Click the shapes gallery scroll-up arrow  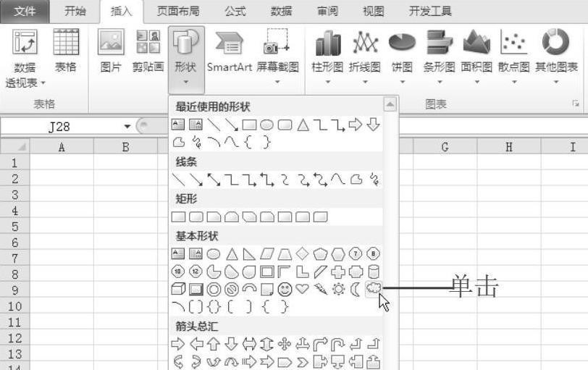(x=390, y=104)
